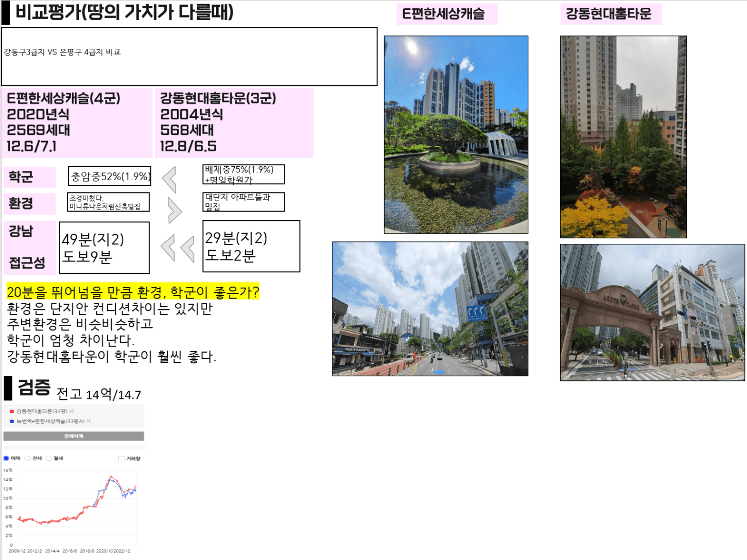
Task: Enable the 거래량 checkbox
Action: click(x=121, y=459)
